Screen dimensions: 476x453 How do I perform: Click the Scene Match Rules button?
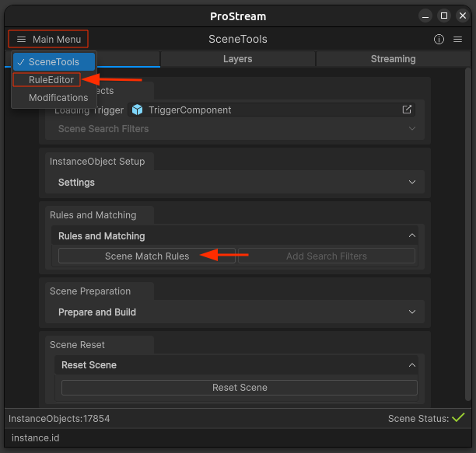147,256
